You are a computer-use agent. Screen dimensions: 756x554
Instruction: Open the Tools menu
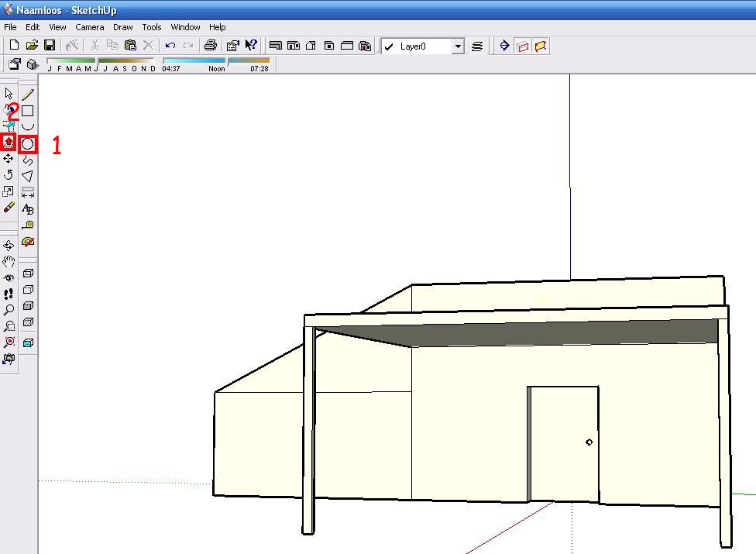[151, 27]
